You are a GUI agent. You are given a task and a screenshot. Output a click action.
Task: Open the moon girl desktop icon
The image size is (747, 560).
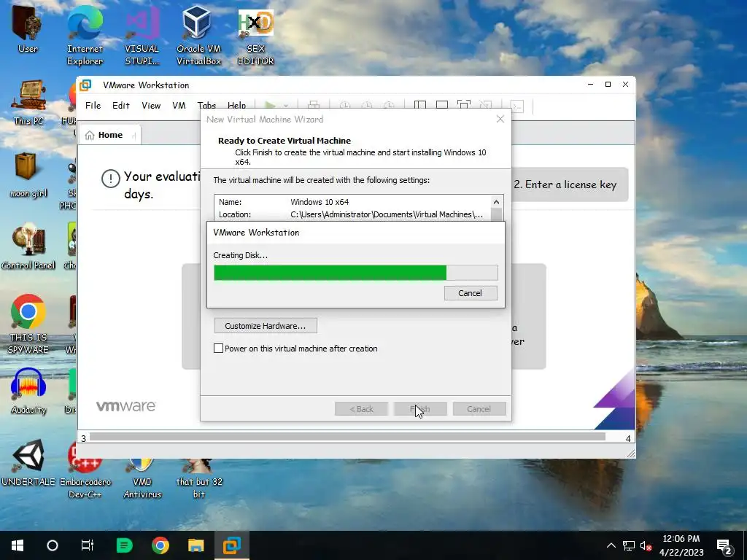(x=28, y=176)
